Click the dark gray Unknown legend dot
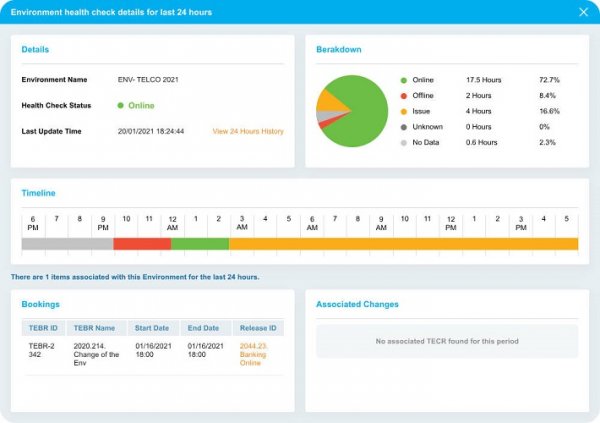Viewport: 600px width, 423px height. click(x=403, y=127)
